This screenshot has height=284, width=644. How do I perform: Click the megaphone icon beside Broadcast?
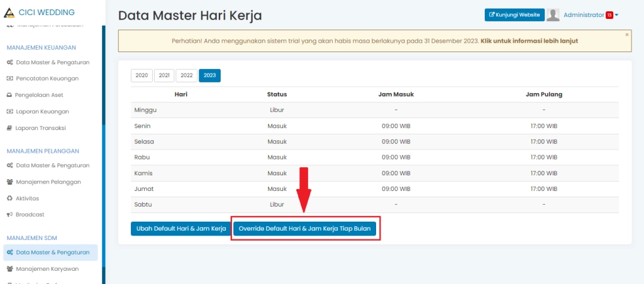(x=10, y=215)
